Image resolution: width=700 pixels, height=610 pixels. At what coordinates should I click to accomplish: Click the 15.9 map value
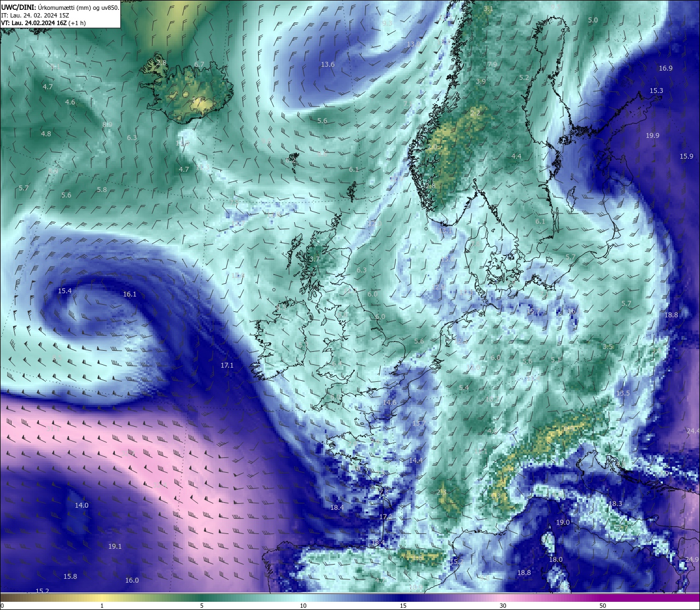687,156
